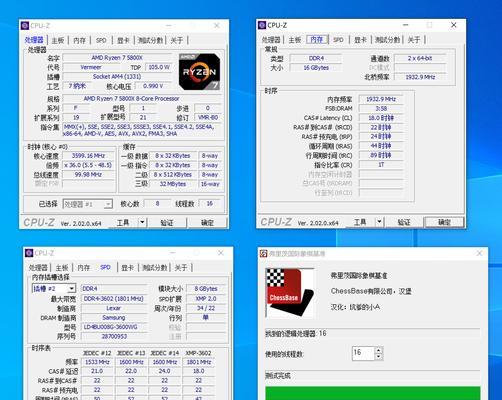Click the green benchmark progress bar
The height and width of the screenshot is (400, 502).
click(x=373, y=393)
